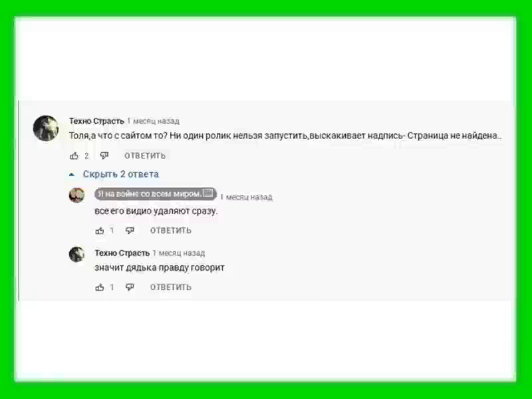Open small Техно Страсть avatar in last reply
This screenshot has width=532, height=399.
(76, 254)
